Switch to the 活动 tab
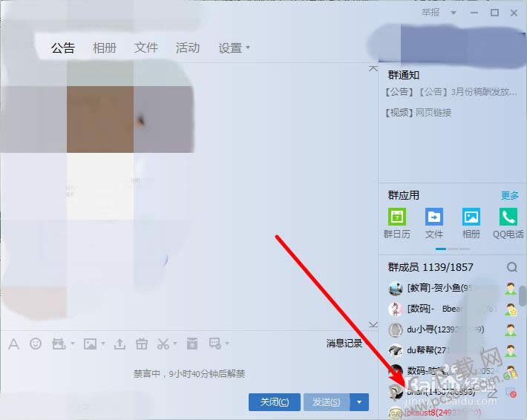 coord(188,47)
